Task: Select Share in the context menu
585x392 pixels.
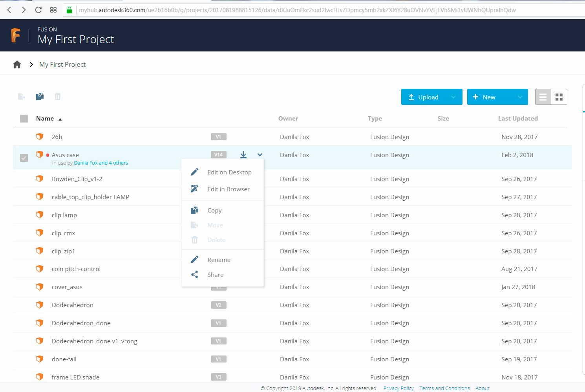Action: 223,275
